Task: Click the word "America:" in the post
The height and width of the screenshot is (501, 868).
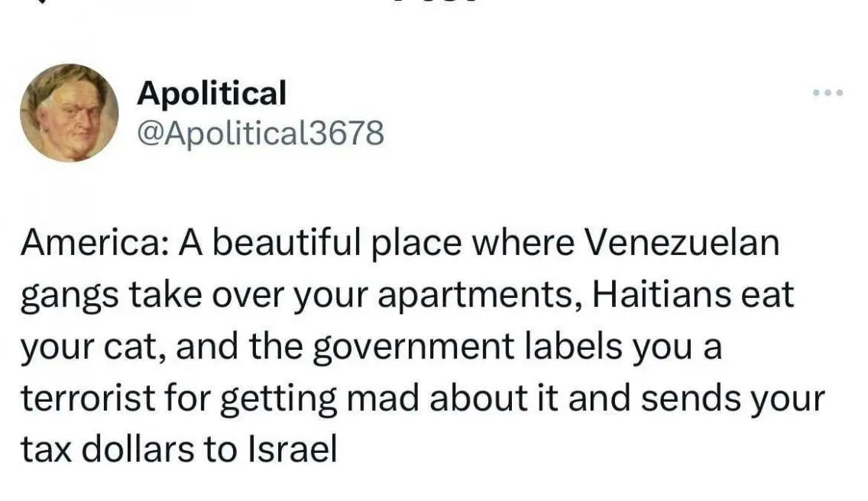Action: click(95, 244)
